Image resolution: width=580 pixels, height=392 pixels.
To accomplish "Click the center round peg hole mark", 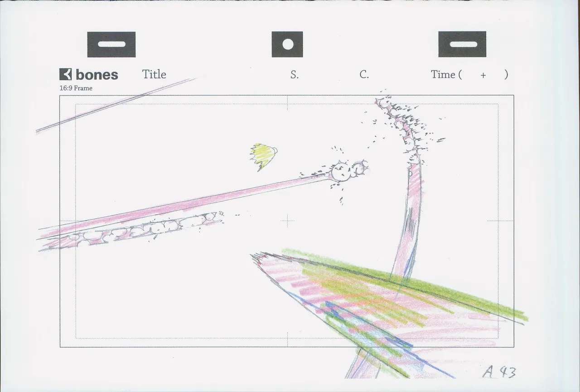I will pos(287,44).
